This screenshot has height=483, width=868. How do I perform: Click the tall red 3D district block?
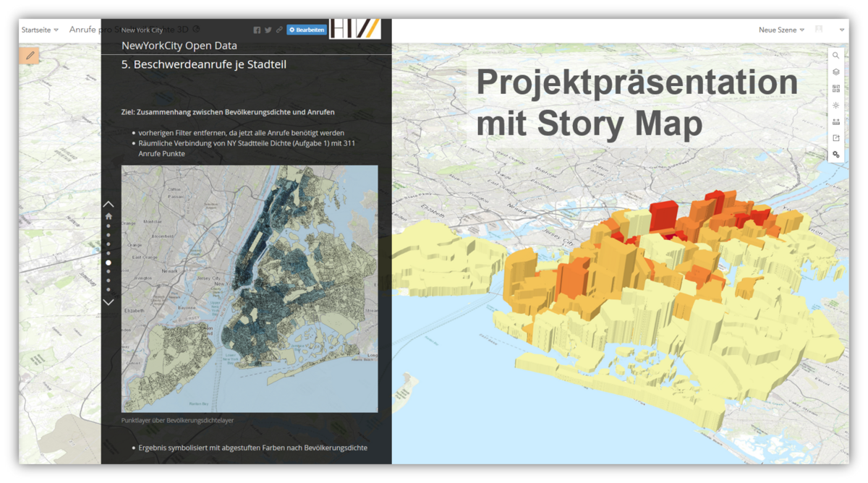coord(663,215)
